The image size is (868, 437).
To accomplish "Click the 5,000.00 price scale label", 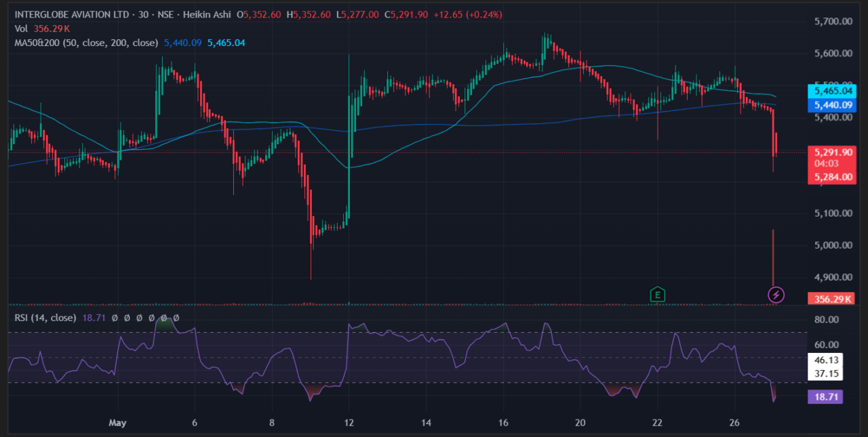I will click(833, 245).
